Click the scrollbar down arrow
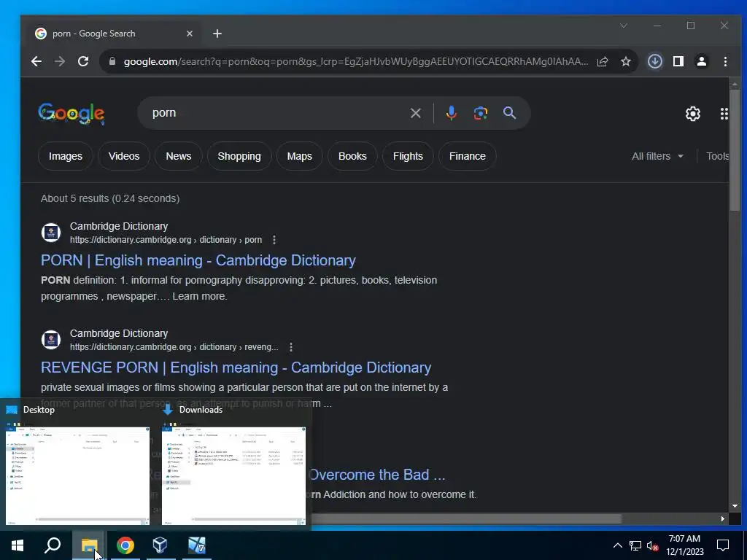 tap(735, 506)
